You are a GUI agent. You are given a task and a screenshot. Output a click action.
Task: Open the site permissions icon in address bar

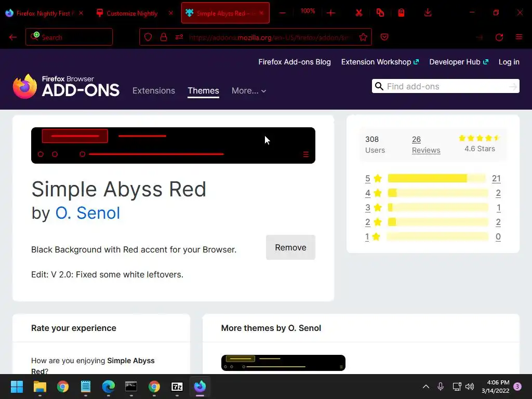[x=179, y=37]
